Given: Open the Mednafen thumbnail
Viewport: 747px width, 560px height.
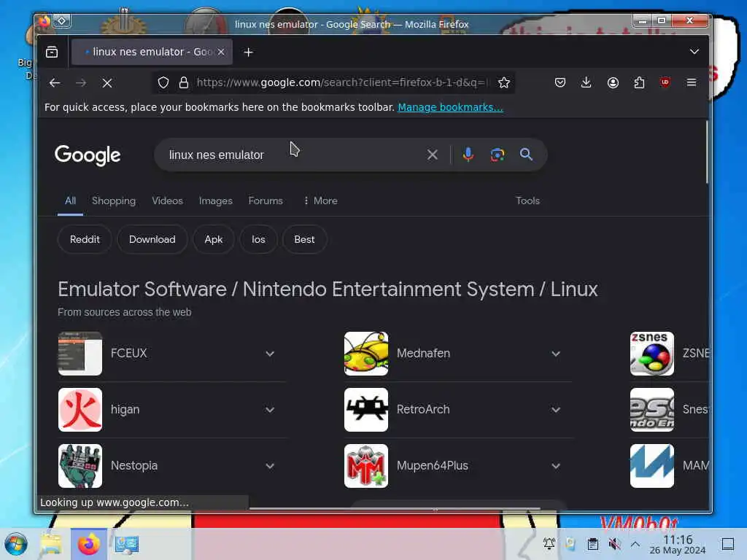Looking at the screenshot, I should 366,354.
